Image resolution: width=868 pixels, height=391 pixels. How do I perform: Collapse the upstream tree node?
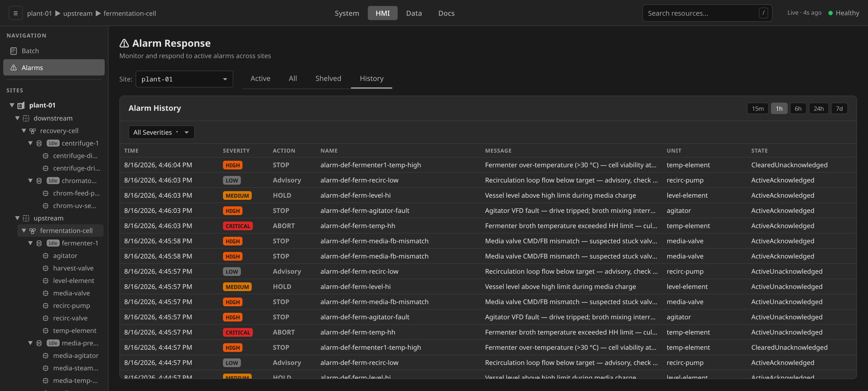click(17, 218)
